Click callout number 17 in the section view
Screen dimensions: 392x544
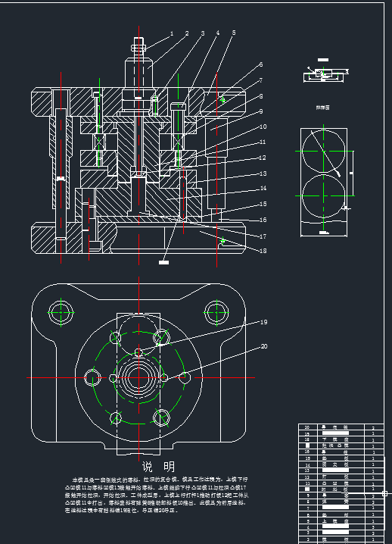click(263, 236)
